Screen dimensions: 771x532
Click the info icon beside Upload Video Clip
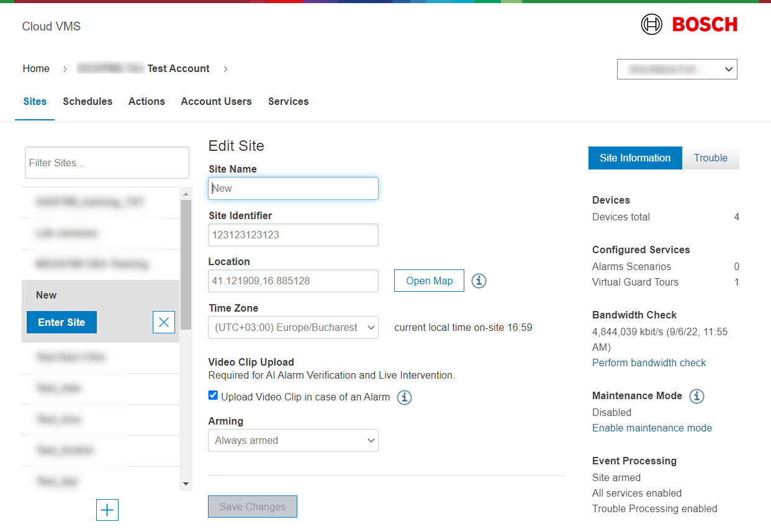point(404,397)
